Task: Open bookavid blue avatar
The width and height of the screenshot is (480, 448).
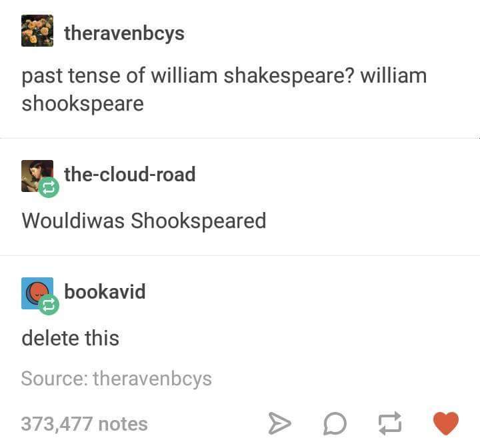Action: pos(37,293)
